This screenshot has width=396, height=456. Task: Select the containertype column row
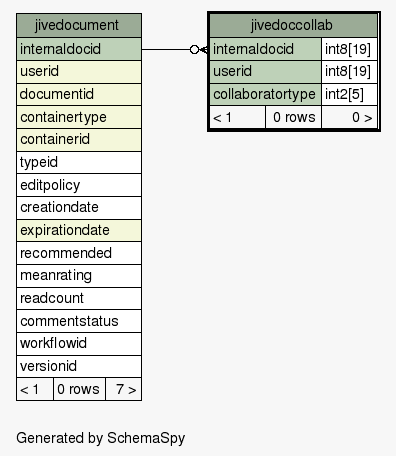[79, 117]
